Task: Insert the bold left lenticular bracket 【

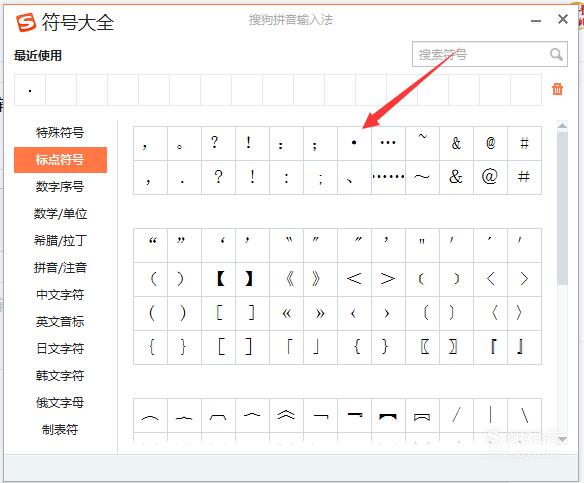Action: point(218,279)
